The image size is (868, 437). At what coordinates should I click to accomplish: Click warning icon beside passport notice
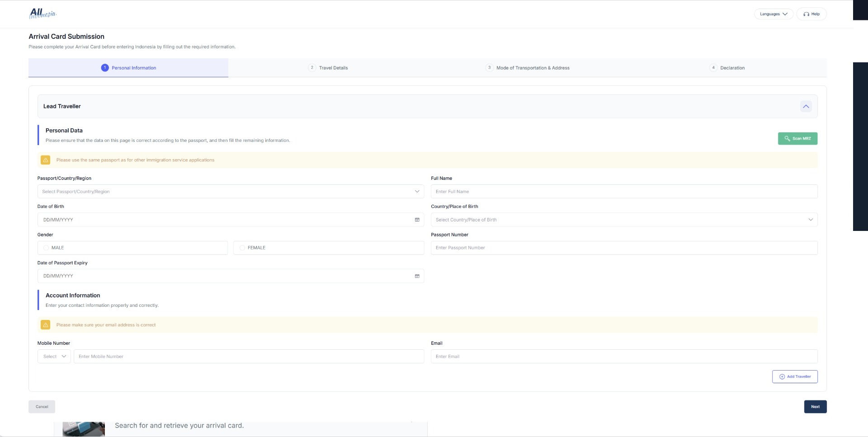click(46, 160)
